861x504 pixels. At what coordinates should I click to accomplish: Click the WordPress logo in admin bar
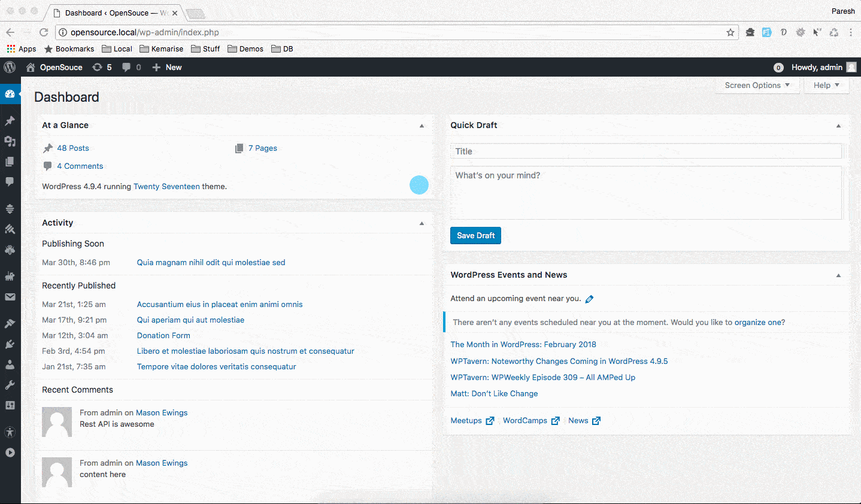coord(10,67)
